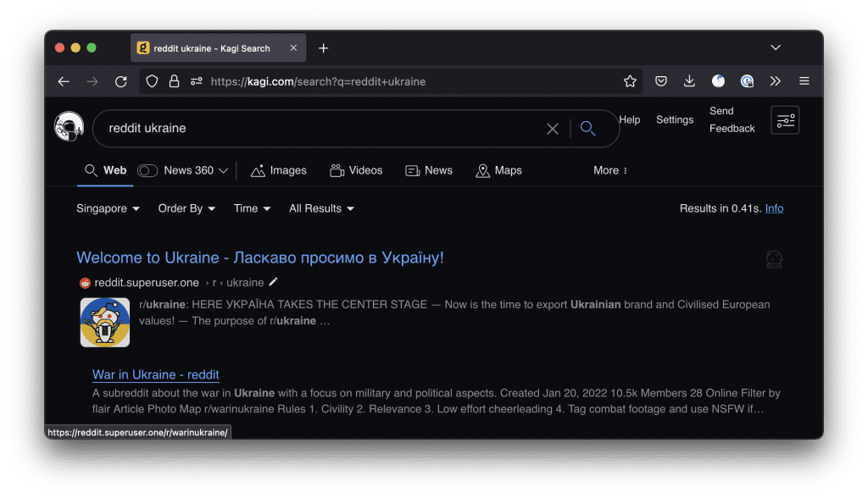Edit the domain with the pencil icon

click(x=273, y=282)
